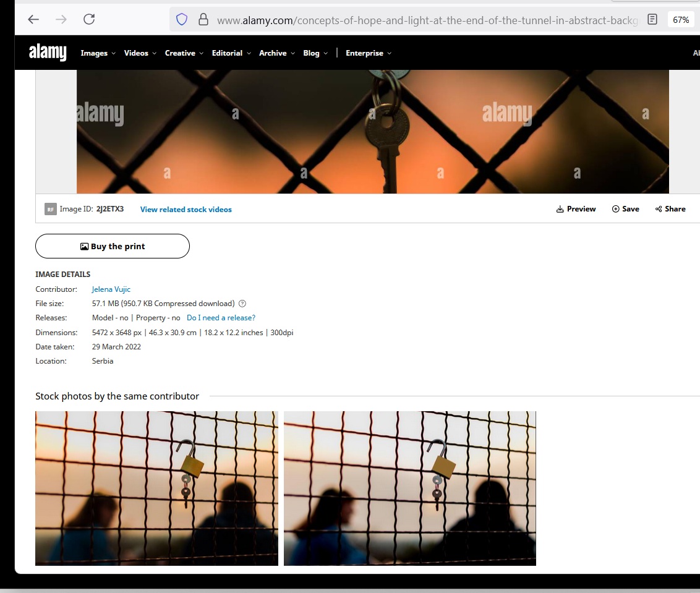
Task: Toggle reader view icon in address bar
Action: click(652, 20)
